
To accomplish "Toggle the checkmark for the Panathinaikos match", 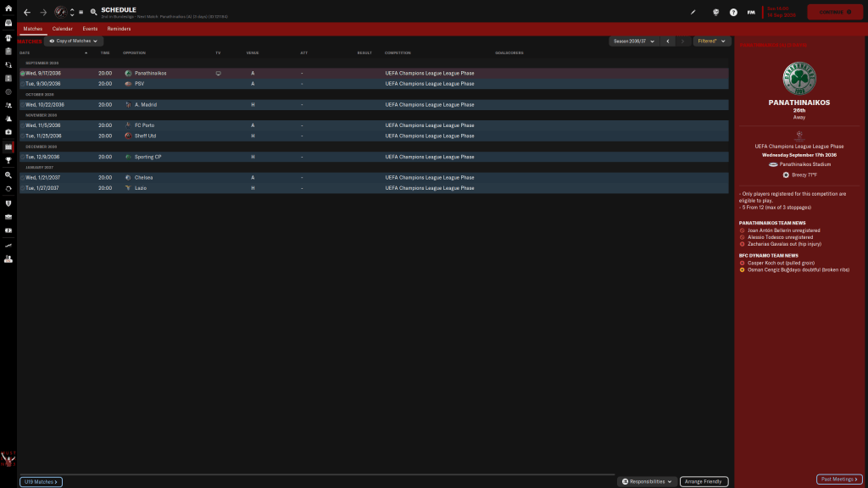I will 22,74.
